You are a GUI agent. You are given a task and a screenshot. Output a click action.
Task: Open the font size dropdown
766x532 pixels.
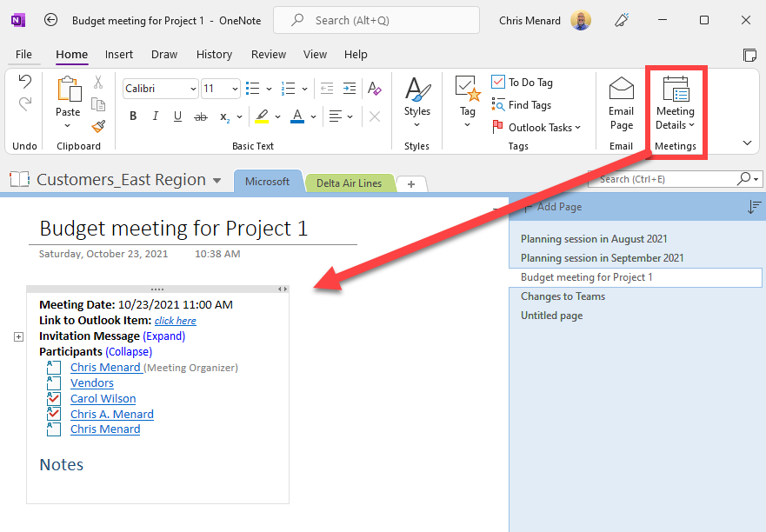[x=233, y=89]
